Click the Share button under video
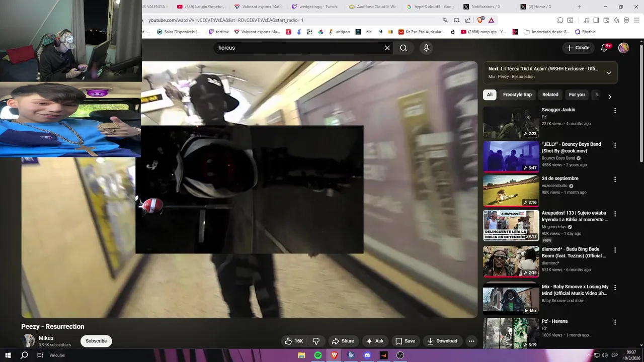The height and width of the screenshot is (362, 644). tap(343, 341)
